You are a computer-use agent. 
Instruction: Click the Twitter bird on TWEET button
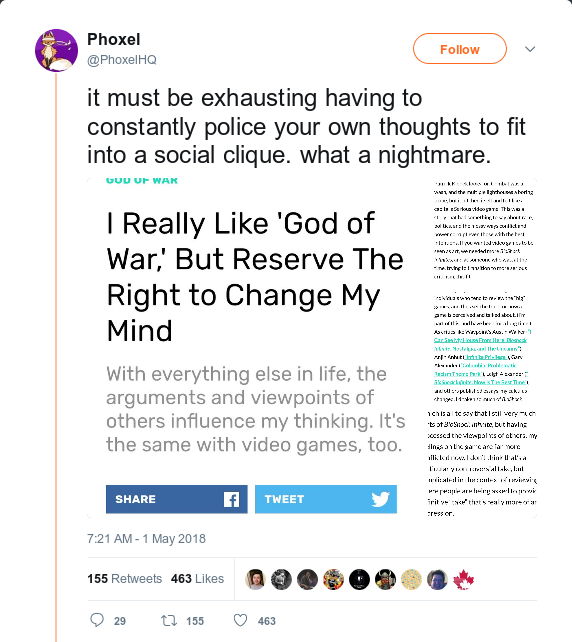click(380, 499)
